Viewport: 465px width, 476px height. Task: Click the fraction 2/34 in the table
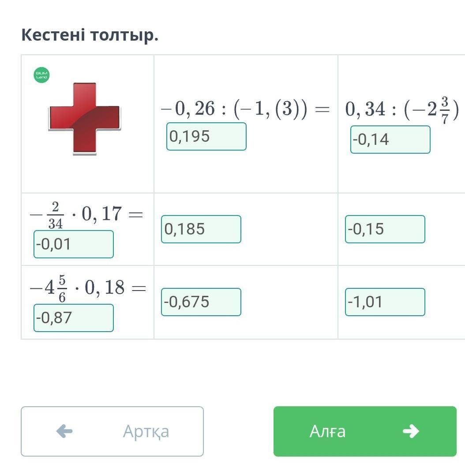(x=55, y=215)
